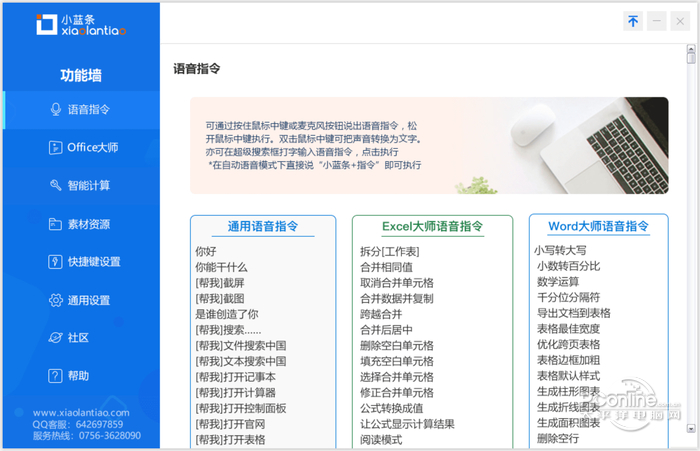Open 通用设置 page
Image resolution: width=700 pixels, height=451 pixels.
pos(81,301)
